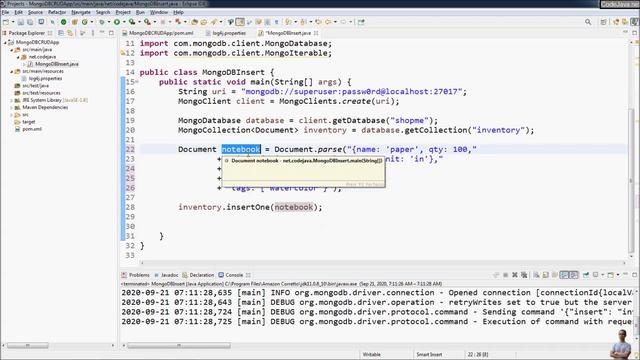Click Collapse All in Package Explorer

coord(61,33)
